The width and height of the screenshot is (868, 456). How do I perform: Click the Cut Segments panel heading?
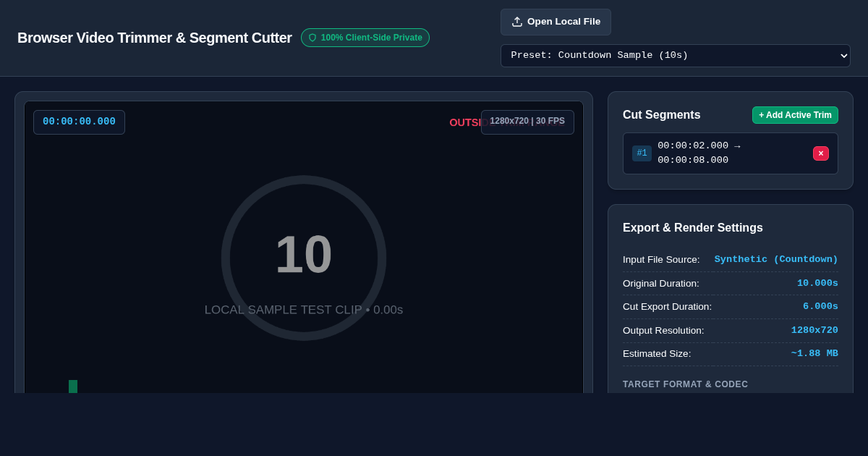[662, 115]
